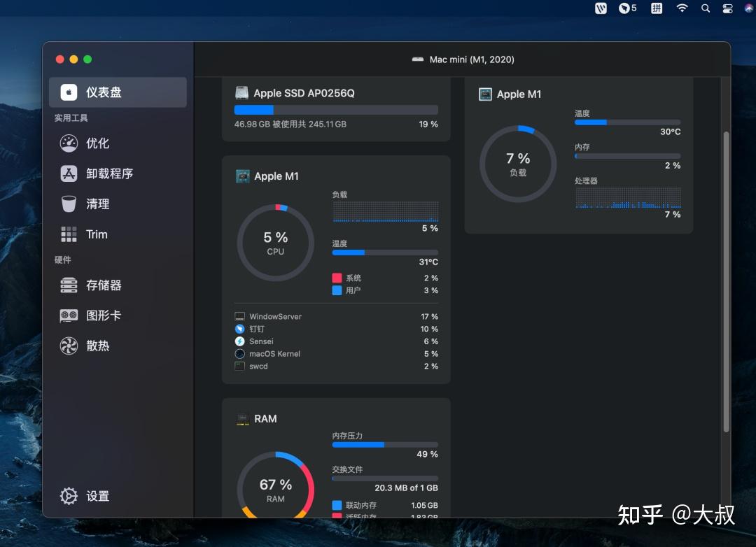Click the 交换文件 swap usage bar

(x=385, y=478)
